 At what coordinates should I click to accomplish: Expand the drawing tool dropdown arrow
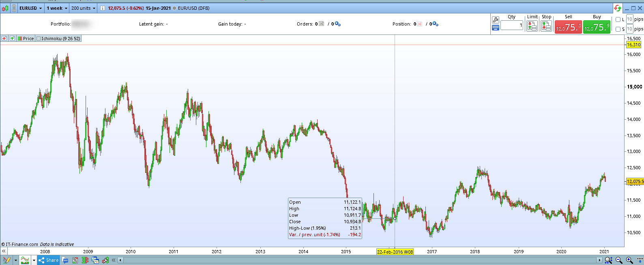tap(16, 260)
